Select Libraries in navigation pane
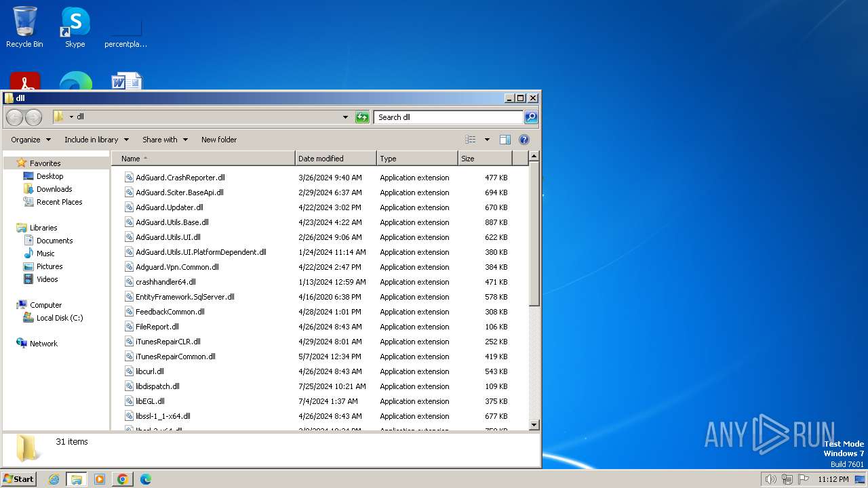This screenshot has width=868, height=488. click(43, 228)
